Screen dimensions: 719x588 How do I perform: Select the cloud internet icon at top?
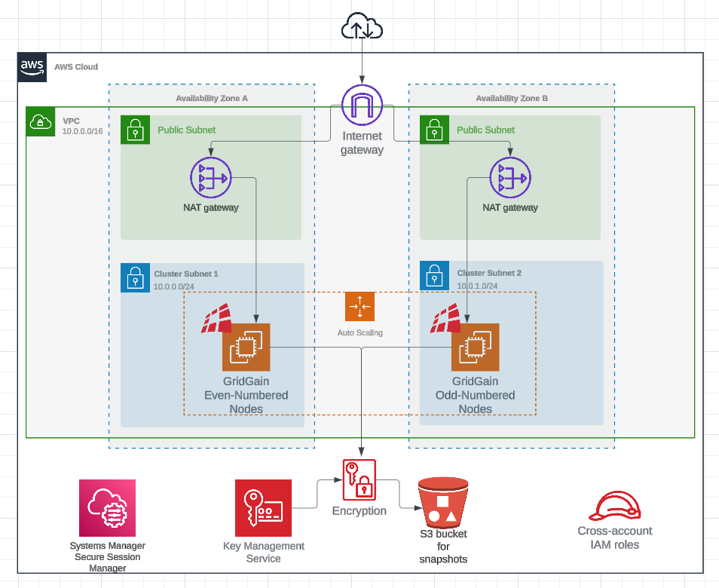(363, 29)
